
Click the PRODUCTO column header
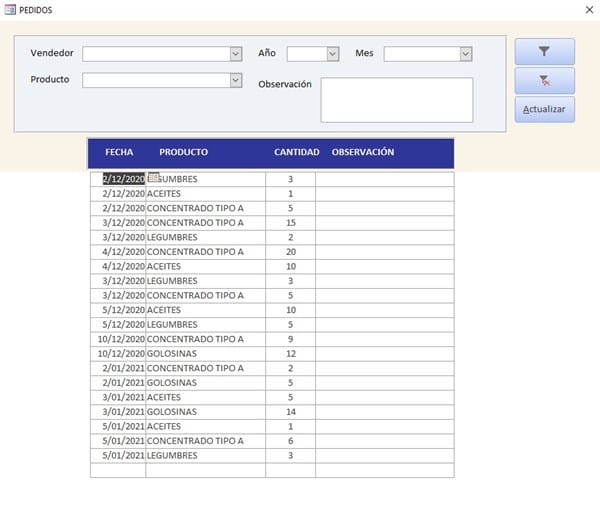(183, 153)
